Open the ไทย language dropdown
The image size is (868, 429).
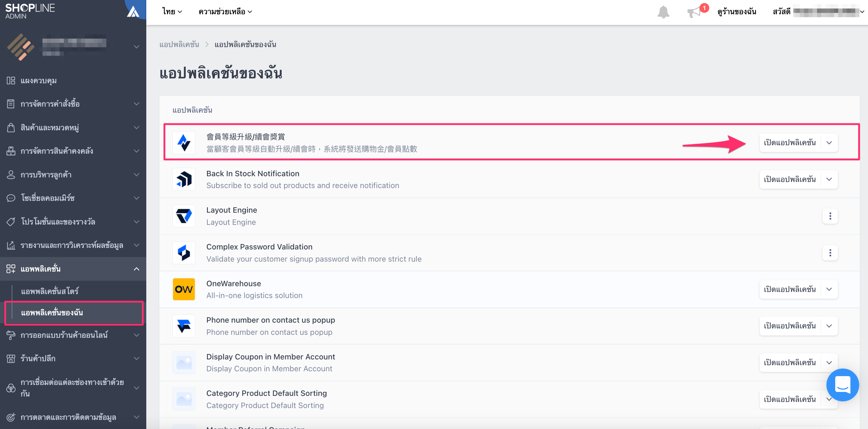(x=172, y=12)
